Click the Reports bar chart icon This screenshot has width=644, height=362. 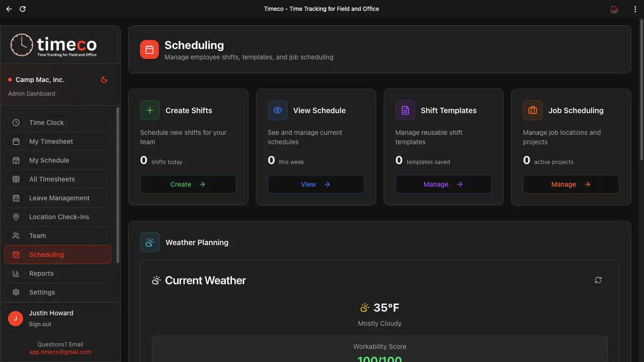[x=16, y=273]
